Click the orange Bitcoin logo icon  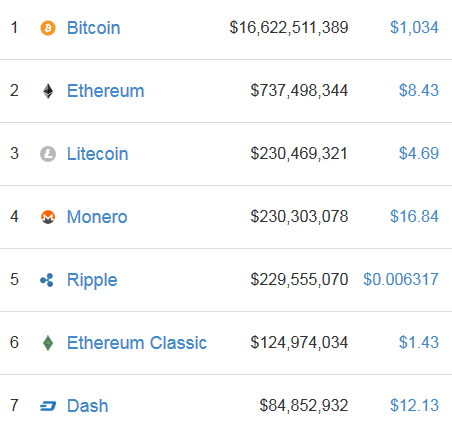coord(48,28)
